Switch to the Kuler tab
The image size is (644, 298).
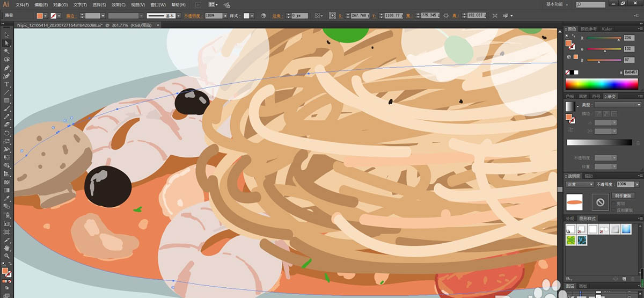tap(607, 28)
